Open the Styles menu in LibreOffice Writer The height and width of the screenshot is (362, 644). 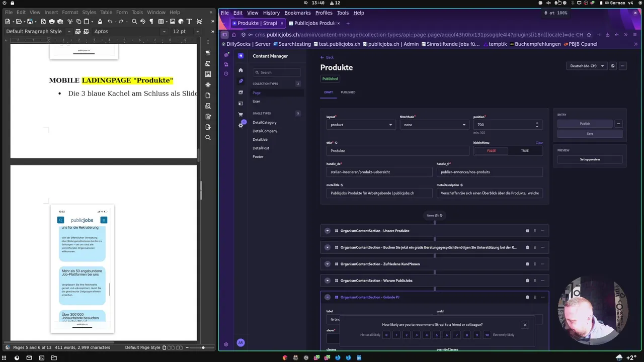pyautogui.click(x=89, y=12)
